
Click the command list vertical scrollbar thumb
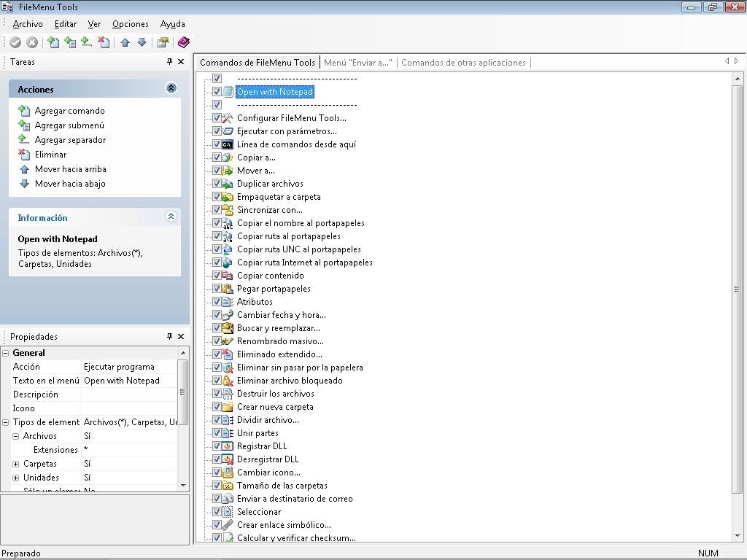[737, 289]
